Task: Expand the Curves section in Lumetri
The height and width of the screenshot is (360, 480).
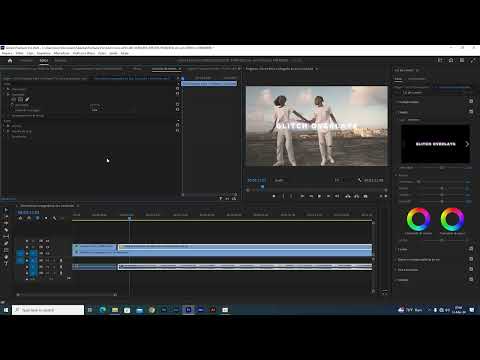Action: tap(397, 249)
